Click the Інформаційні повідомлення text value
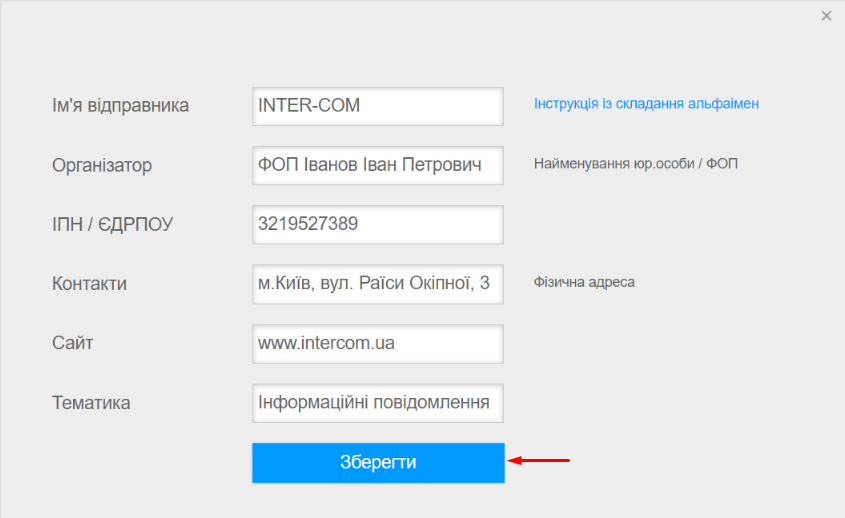Image resolution: width=845 pixels, height=518 pixels. [374, 403]
